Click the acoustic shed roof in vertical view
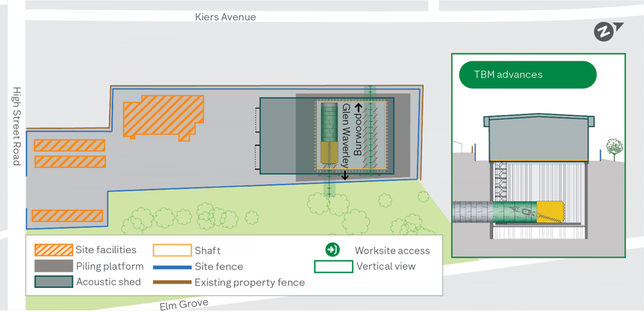The image size is (644, 312). pos(539,119)
